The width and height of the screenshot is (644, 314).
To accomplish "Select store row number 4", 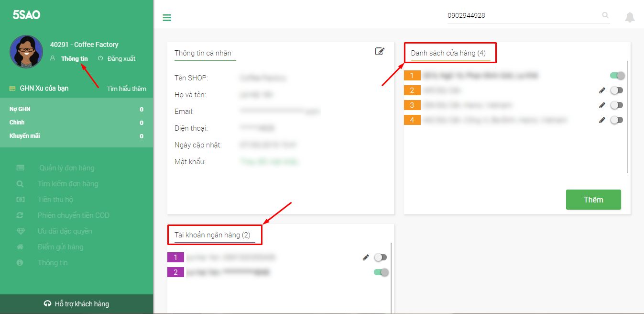I will 514,120.
